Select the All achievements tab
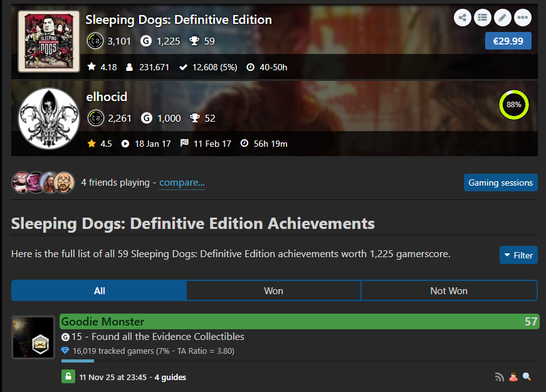 tap(99, 290)
